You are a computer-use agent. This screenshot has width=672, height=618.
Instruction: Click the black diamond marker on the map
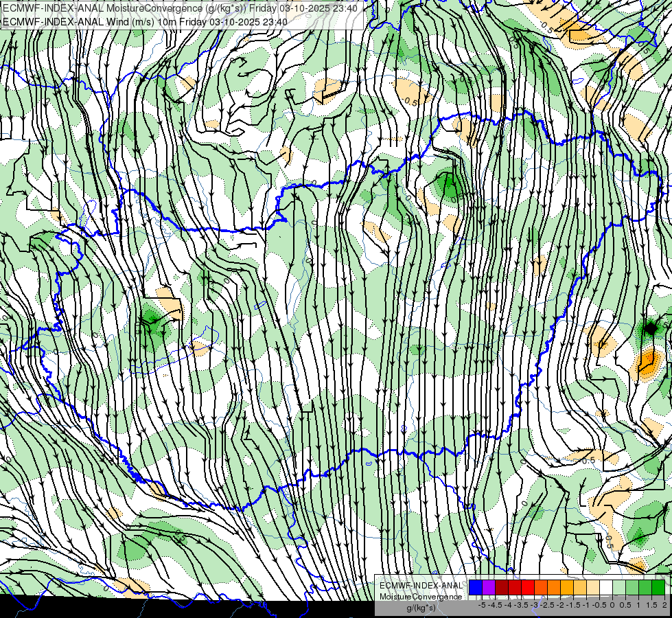[x=651, y=329]
